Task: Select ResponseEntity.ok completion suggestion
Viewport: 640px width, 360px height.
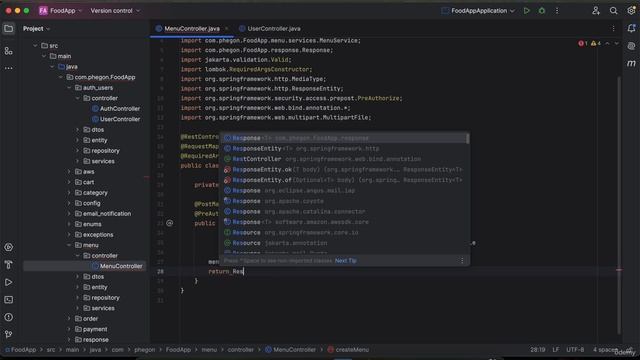Action: tap(344, 170)
